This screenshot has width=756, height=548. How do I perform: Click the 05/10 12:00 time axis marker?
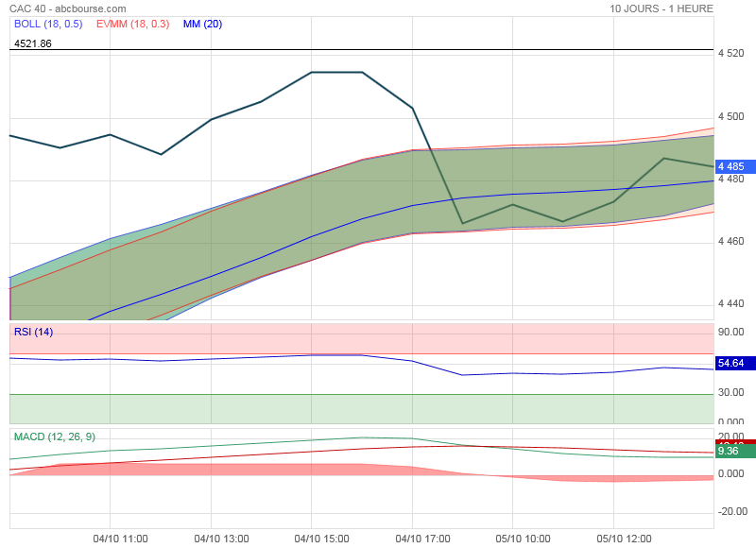point(624,539)
